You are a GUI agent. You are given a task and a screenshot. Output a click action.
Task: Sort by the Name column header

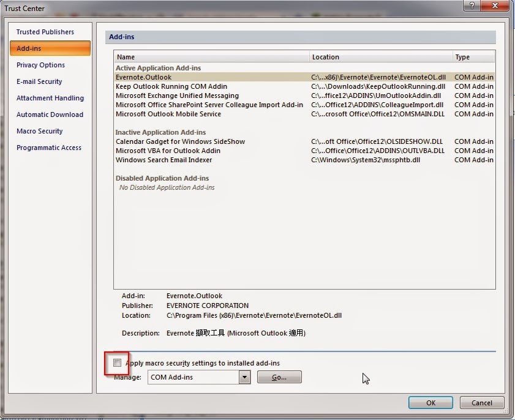click(212, 57)
